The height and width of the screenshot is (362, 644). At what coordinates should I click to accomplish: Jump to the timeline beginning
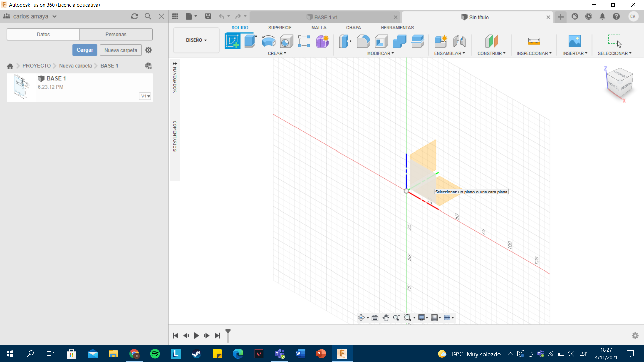[x=175, y=336]
